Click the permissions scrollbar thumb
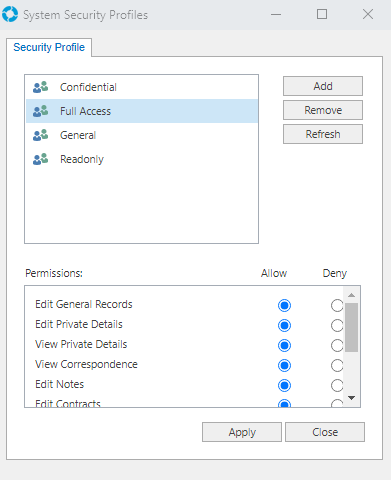 [351, 327]
